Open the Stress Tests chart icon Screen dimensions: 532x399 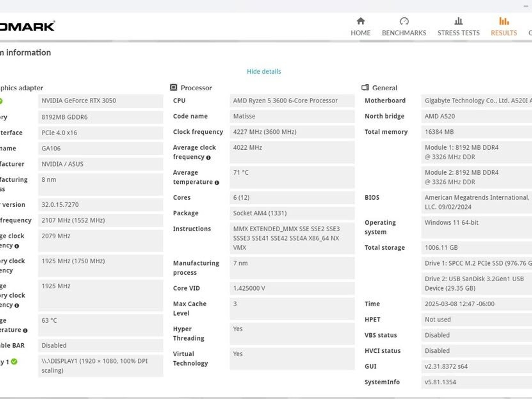tap(458, 21)
